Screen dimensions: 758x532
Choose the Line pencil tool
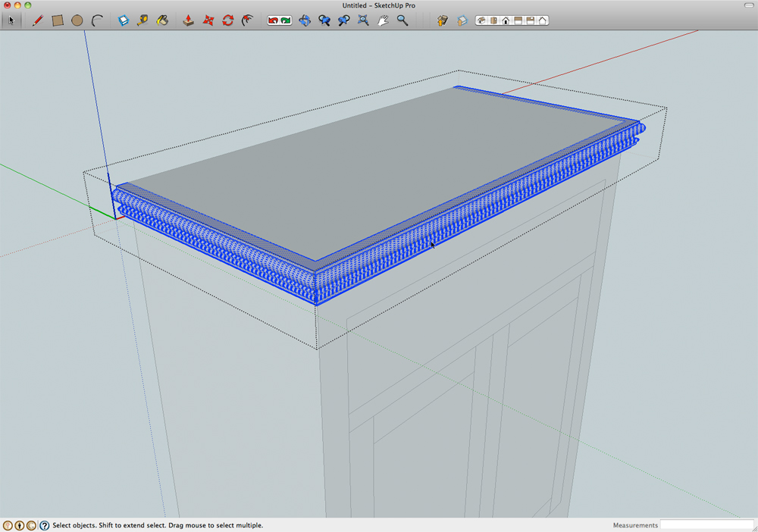37,20
